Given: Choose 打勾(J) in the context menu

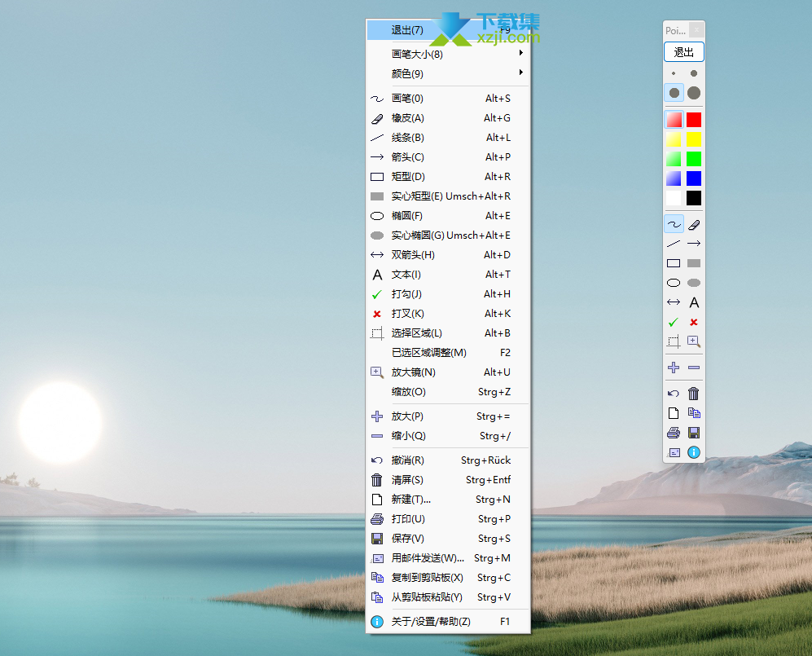Looking at the screenshot, I should pos(448,294).
